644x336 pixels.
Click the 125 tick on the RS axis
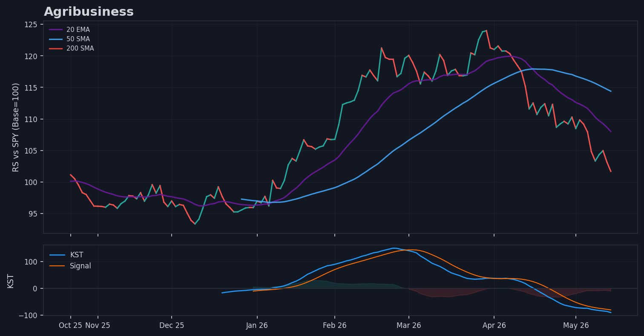(32, 25)
